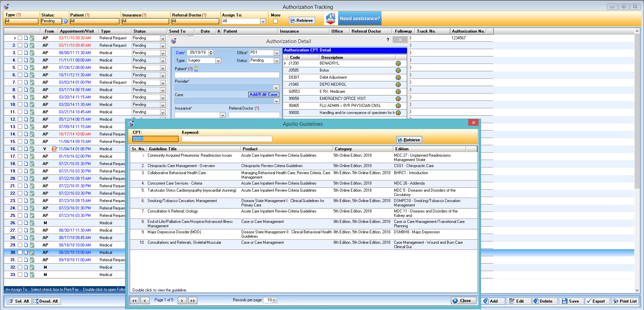
Task: Open the document icon in row 33
Action: click(x=26, y=275)
